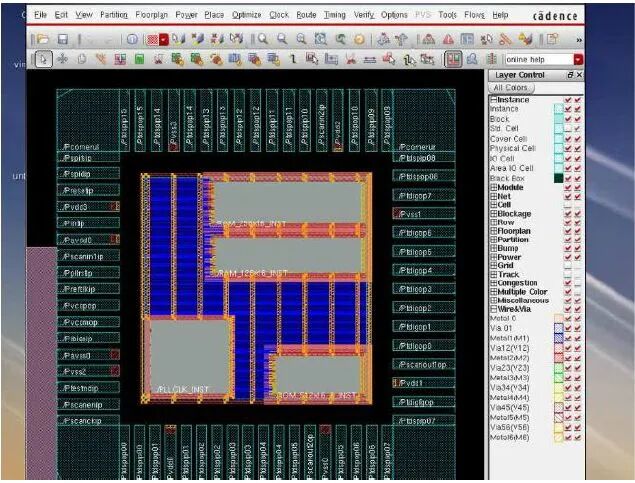
Task: Click toolbar overflow double-arrow button
Action: (x=579, y=40)
